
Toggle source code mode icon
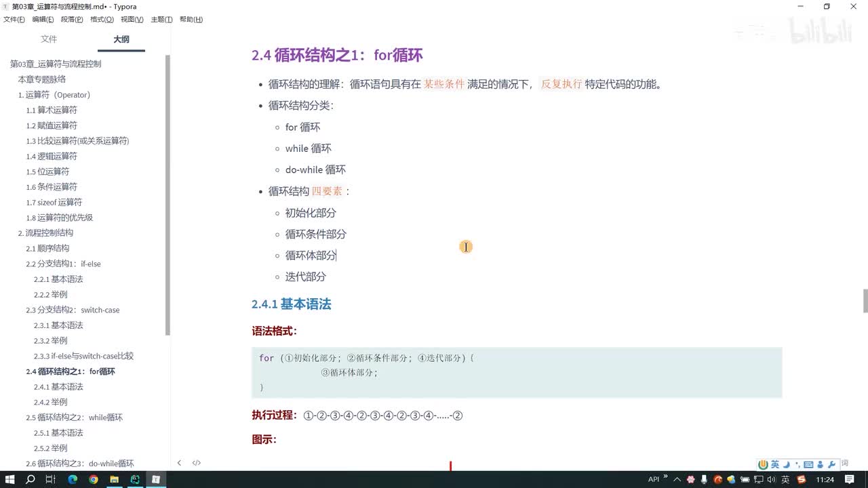click(197, 463)
